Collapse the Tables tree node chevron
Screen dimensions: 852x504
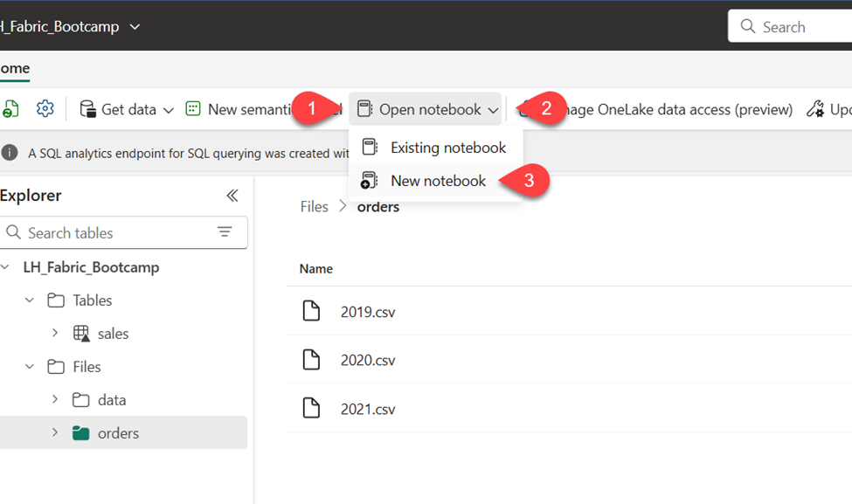coord(30,300)
